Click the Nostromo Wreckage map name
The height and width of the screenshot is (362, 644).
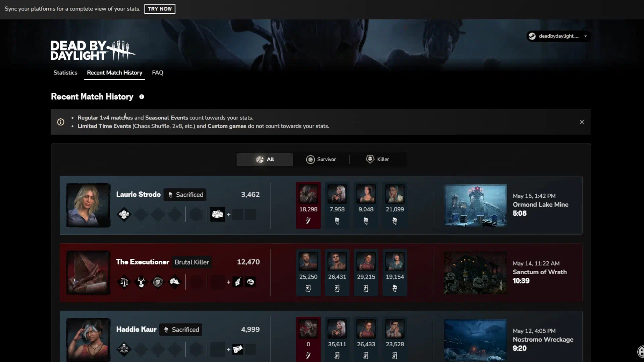543,340
